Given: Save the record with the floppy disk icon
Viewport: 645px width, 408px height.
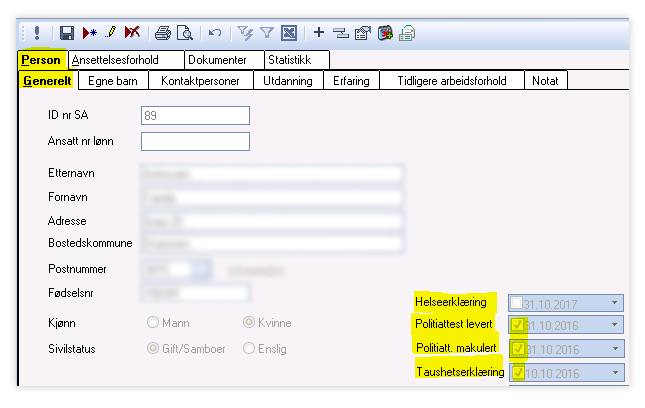Looking at the screenshot, I should 67,33.
